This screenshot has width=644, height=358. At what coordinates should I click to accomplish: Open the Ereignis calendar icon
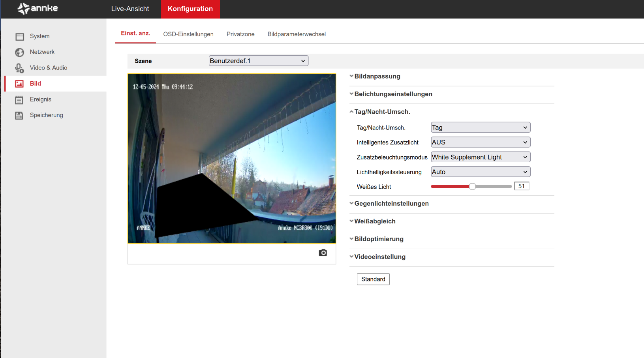(19, 100)
